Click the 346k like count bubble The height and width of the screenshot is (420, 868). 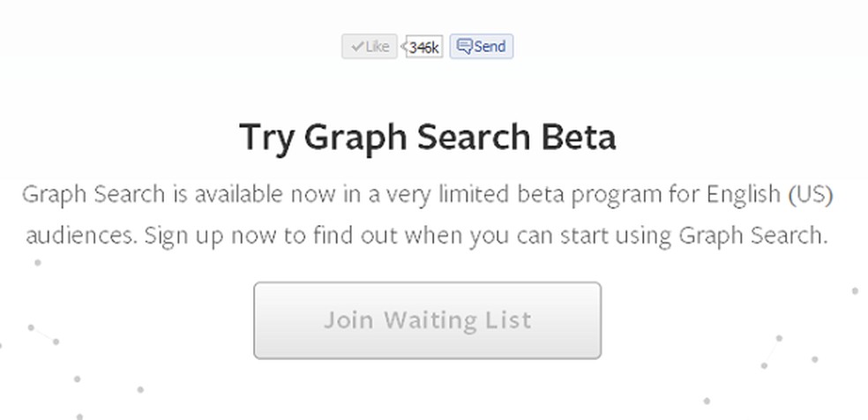(x=424, y=48)
